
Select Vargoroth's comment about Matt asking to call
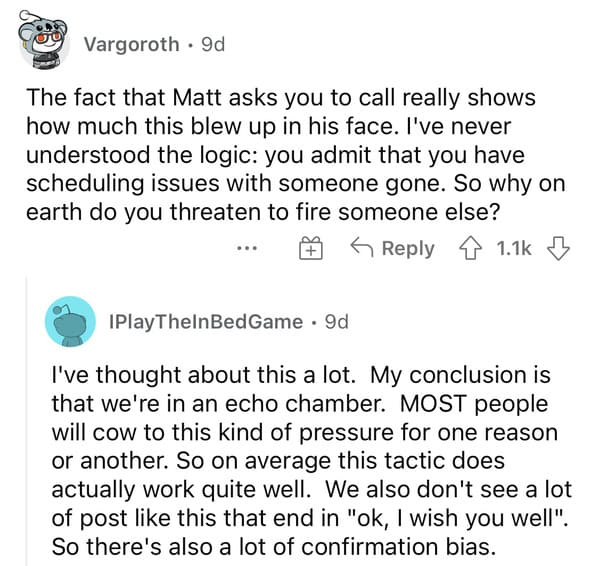[x=295, y=155]
